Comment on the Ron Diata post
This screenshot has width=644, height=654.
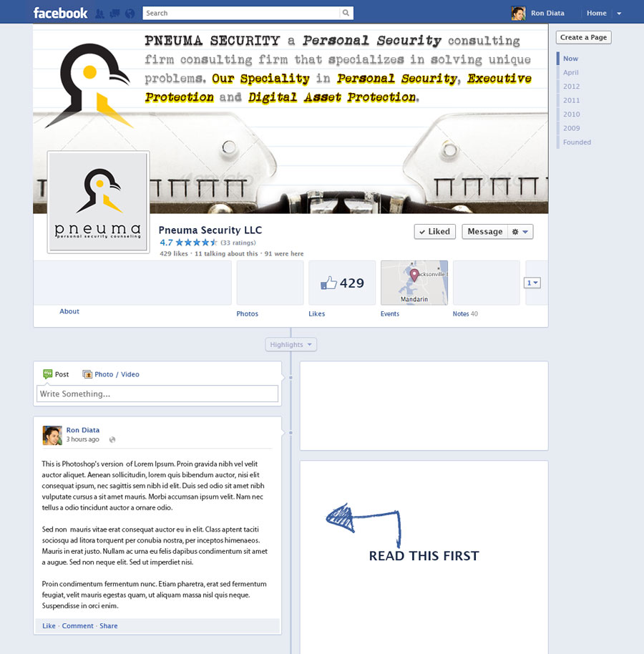point(77,626)
